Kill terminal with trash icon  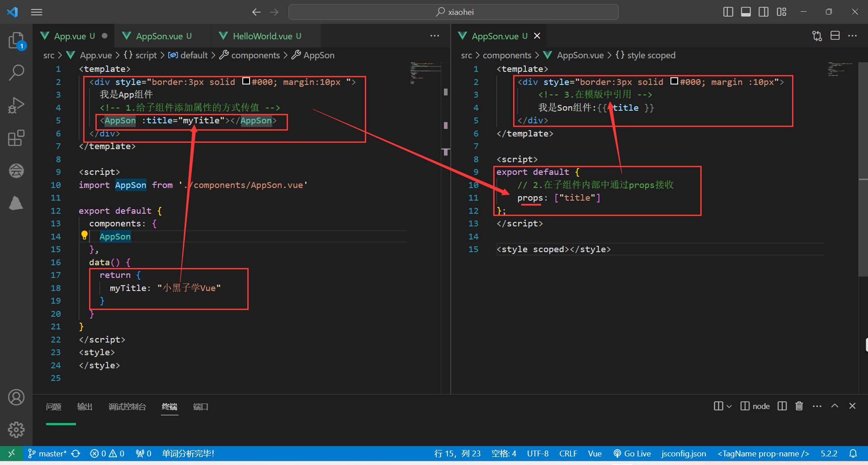tap(799, 406)
